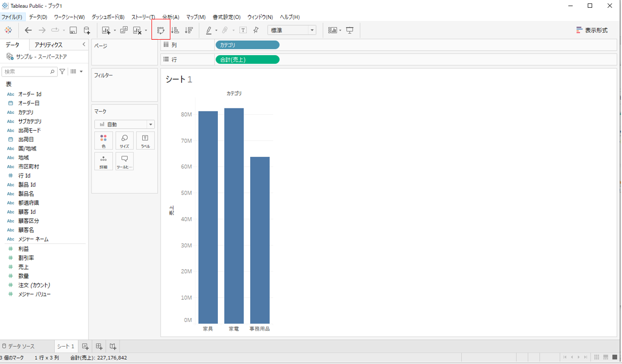Expand the highlight dropdown arrow

(216, 30)
